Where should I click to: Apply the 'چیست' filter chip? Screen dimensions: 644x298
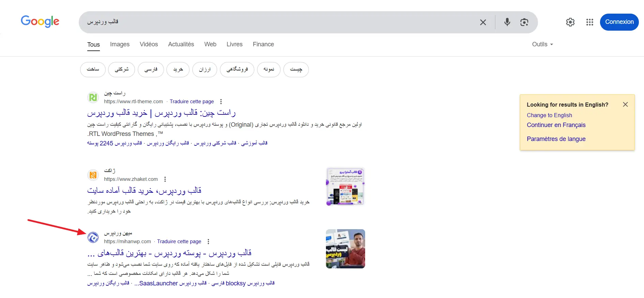[x=296, y=69]
